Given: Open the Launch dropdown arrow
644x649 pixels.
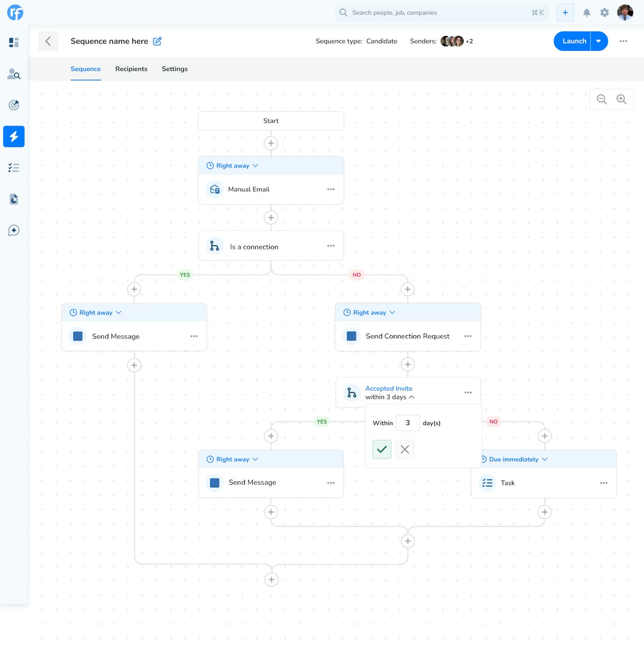Looking at the screenshot, I should pos(598,41).
